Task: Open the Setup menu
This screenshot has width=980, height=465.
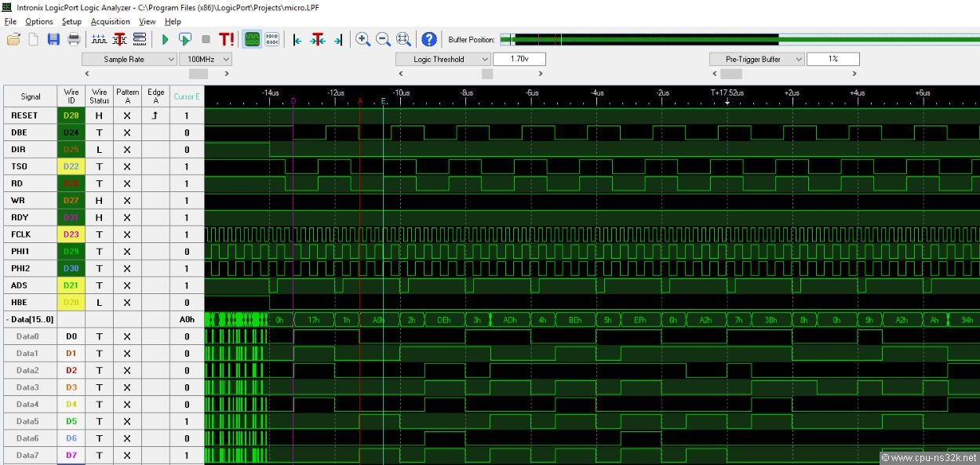Action: point(71,21)
